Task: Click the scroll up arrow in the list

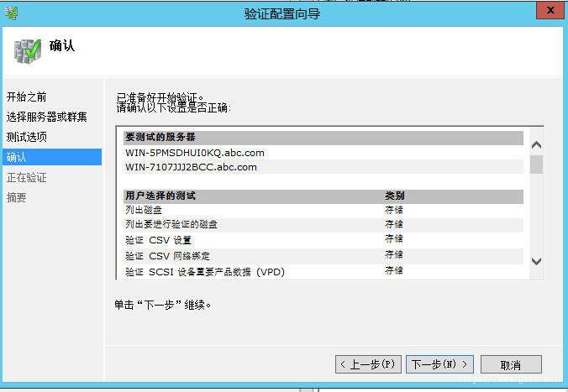Action: [x=536, y=145]
